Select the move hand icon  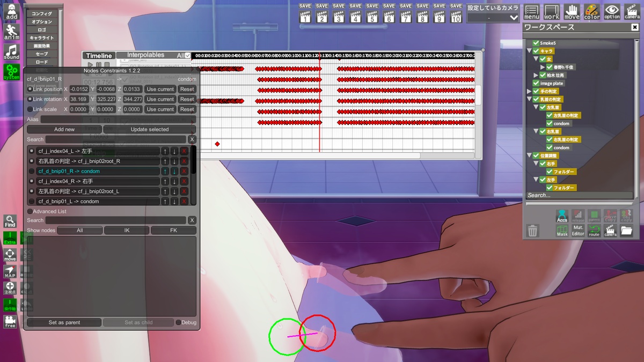click(x=572, y=12)
